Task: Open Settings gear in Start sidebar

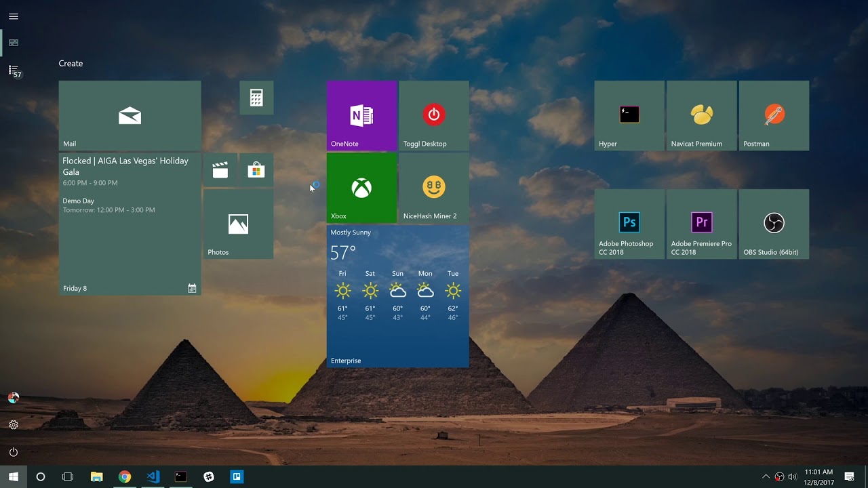Action: pyautogui.click(x=14, y=425)
